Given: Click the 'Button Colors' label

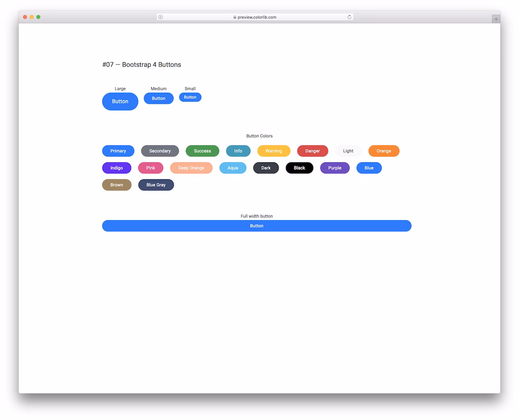Looking at the screenshot, I should point(259,136).
